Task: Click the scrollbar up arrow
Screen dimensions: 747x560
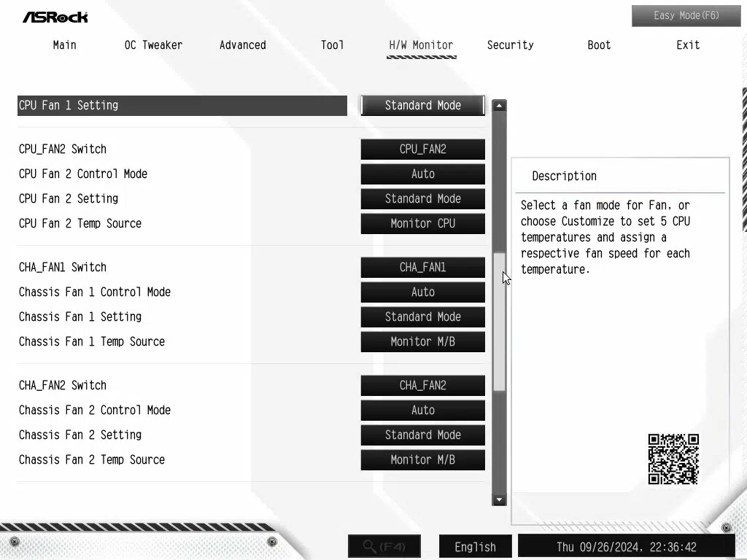Action: [499, 106]
